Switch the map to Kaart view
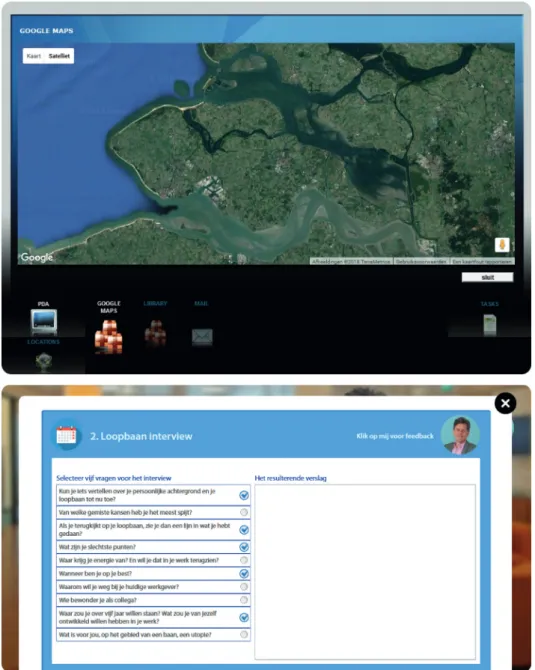This screenshot has height=670, width=535. click(x=34, y=56)
